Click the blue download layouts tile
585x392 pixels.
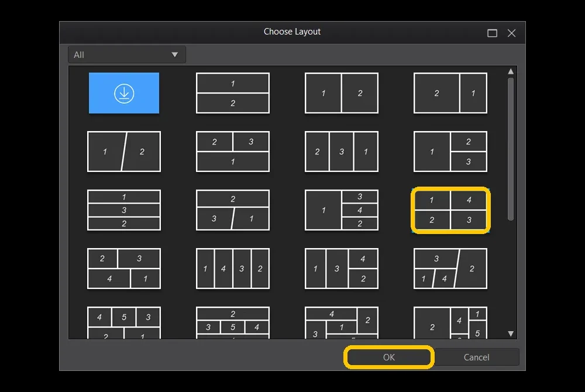(124, 93)
